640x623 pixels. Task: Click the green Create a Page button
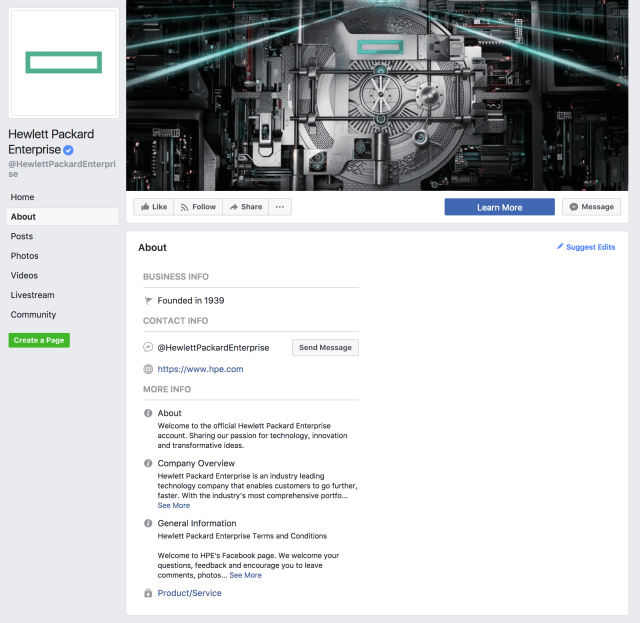[39, 340]
